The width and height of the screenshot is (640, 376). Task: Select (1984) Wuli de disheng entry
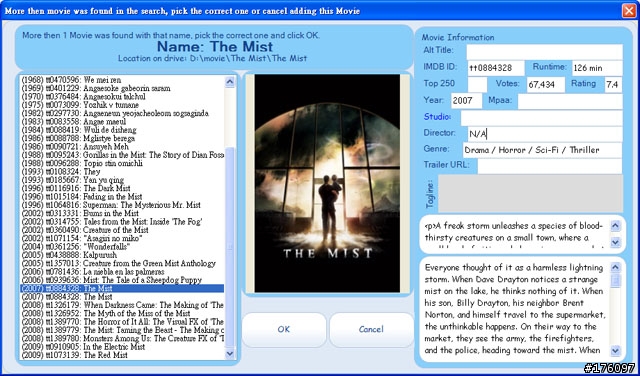click(122, 130)
